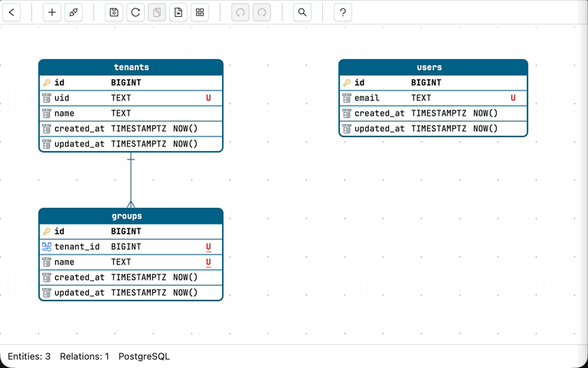This screenshot has width=588, height=368.
Task: Add a new entity with plus icon
Action: point(52,12)
